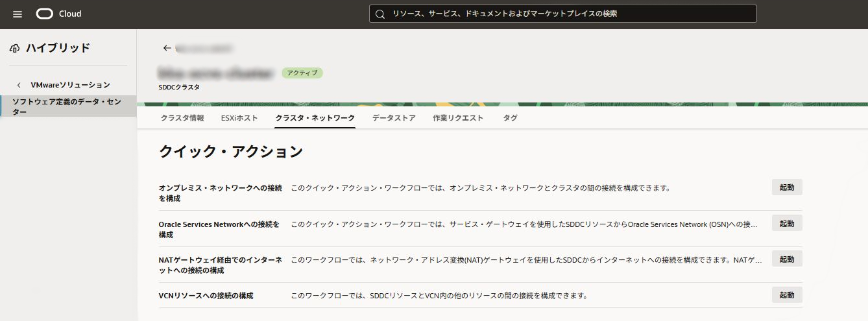This screenshot has width=868, height=321.
Task: Open the 作業リクエスト tab
Action: point(458,118)
